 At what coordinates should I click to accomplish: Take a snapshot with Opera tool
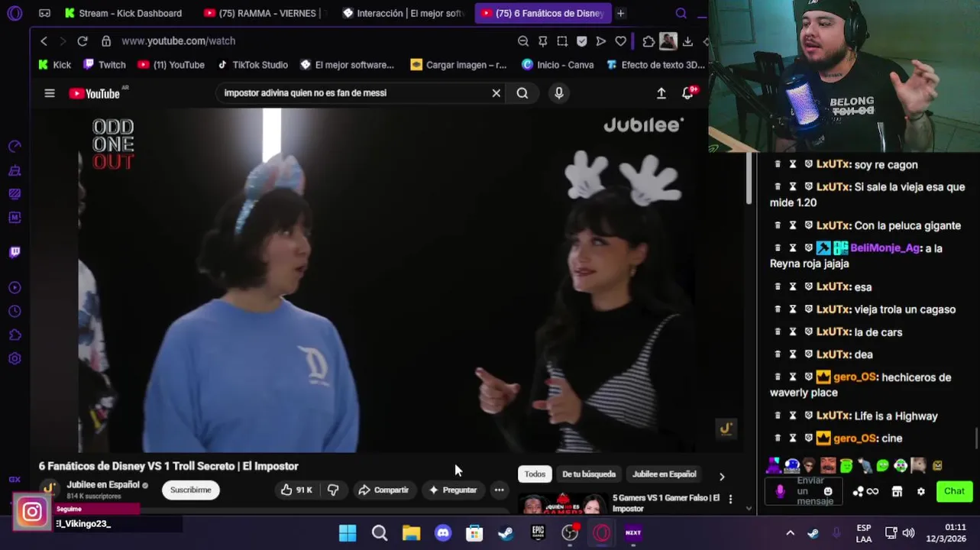[562, 41]
